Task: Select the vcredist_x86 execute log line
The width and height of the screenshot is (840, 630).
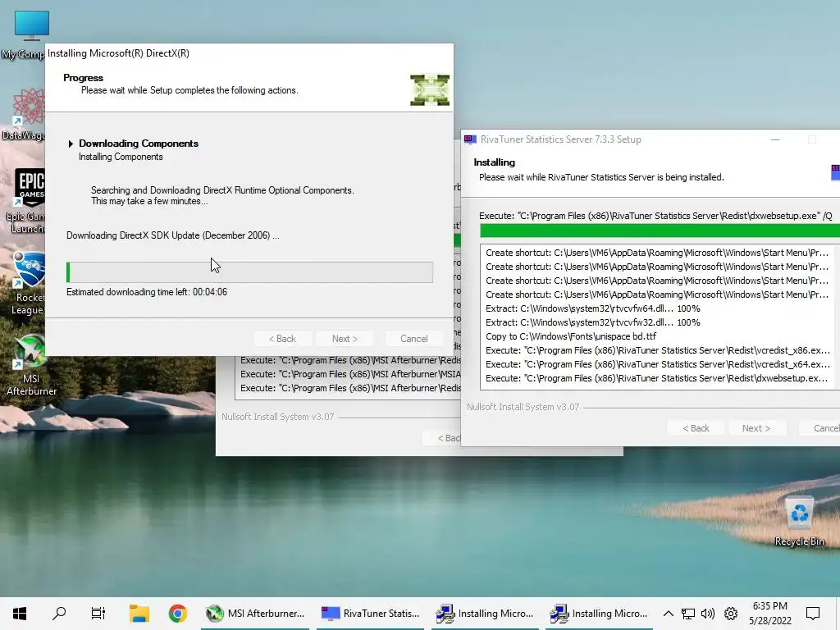Action: [x=657, y=350]
